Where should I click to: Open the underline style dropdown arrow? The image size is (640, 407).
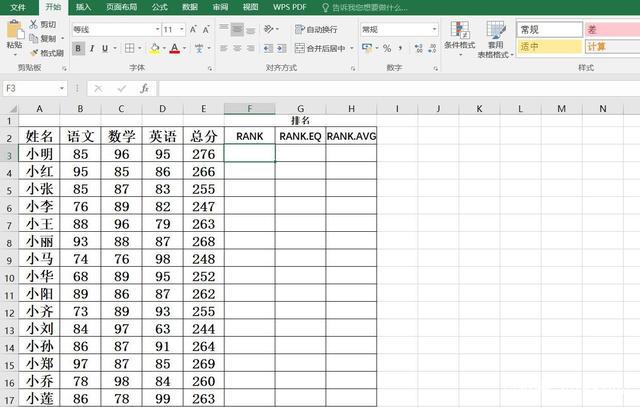[115, 49]
